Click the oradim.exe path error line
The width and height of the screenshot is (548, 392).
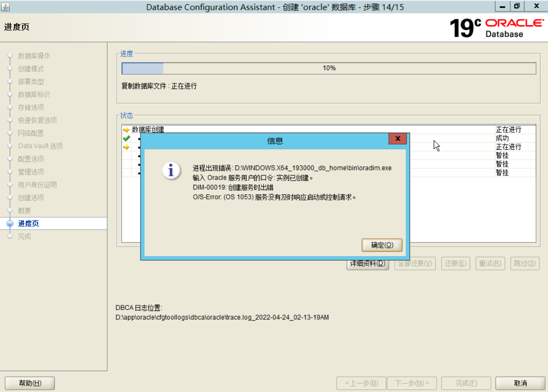coord(292,168)
